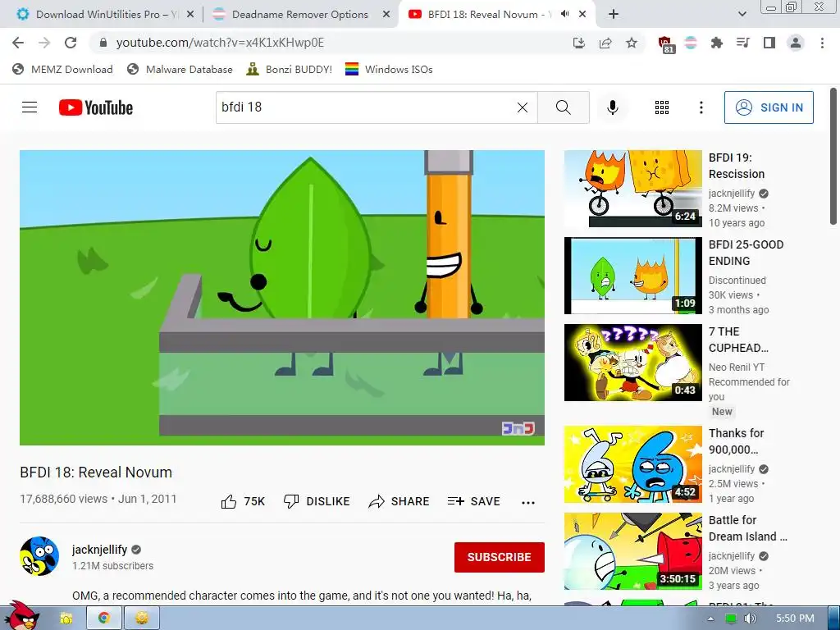Open the YouTube settings three-dot menu
The width and height of the screenshot is (840, 630).
click(x=701, y=107)
